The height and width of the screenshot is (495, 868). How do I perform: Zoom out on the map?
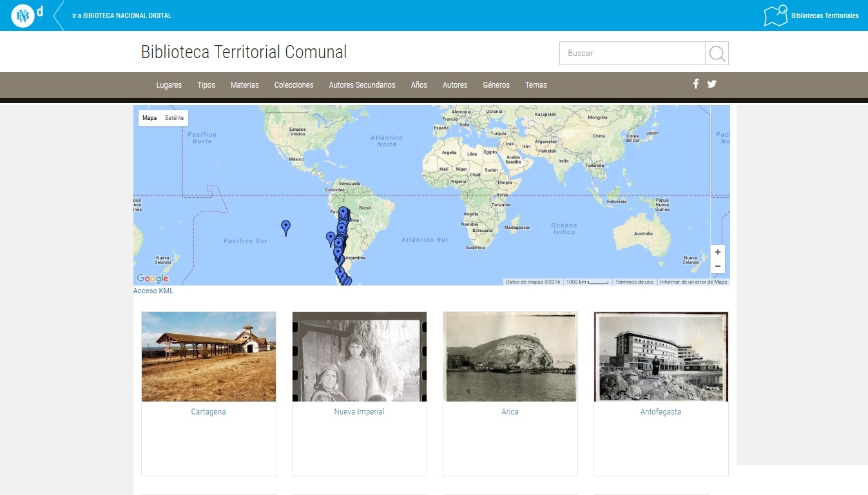click(x=717, y=266)
